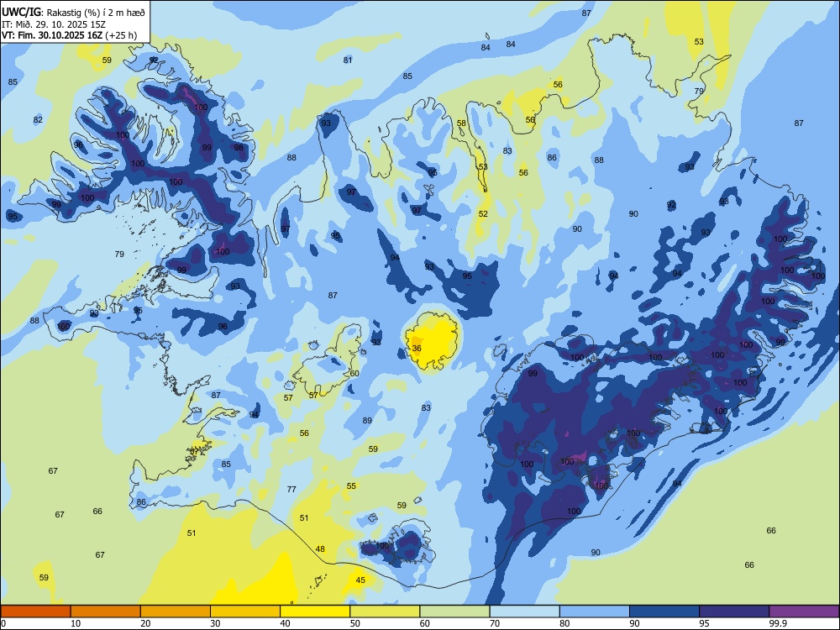Click the dark indigo 95–99.9 legend swatch
Screen dimensions: 840x630
[x=734, y=612]
